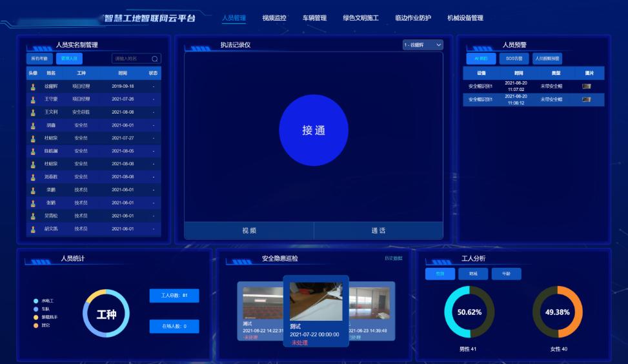628x364 pixels.
Task: Open the alert image thumbnail at 11:06:12
Action: click(x=586, y=99)
